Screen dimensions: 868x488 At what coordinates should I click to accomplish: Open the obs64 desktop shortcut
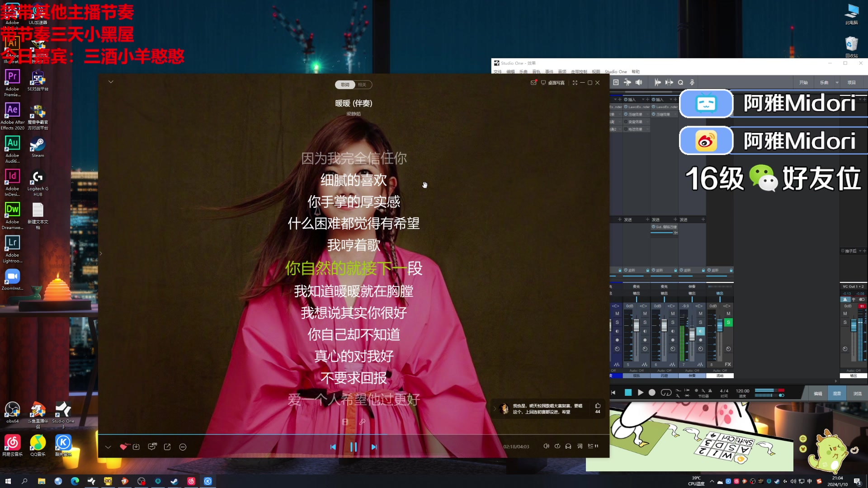click(x=12, y=412)
